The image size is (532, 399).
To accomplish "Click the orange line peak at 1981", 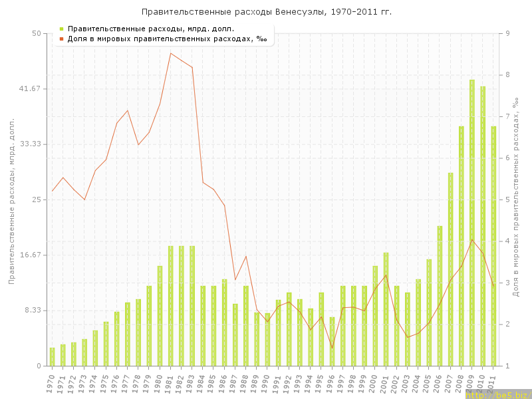I will pos(171,53).
